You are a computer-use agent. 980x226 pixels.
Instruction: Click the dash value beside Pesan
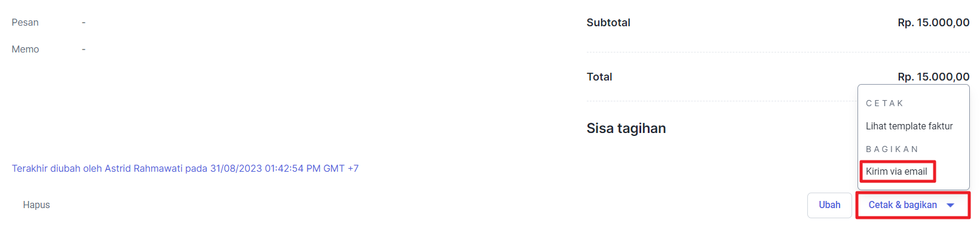[84, 23]
